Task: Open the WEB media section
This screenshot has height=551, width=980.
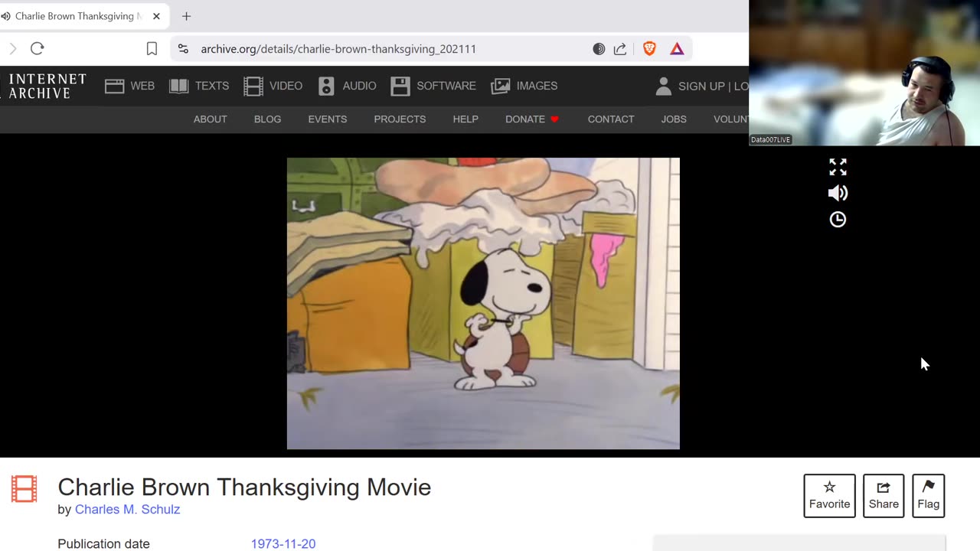Action: (x=129, y=86)
